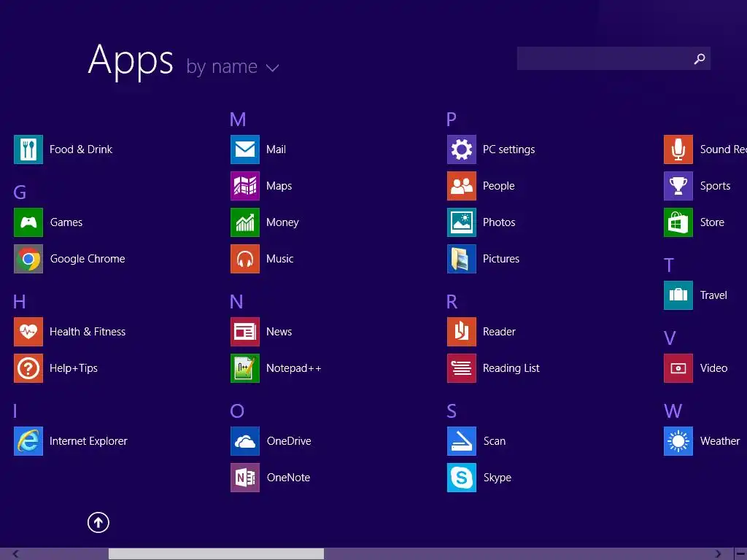Click the letter R group header
Image resolution: width=747 pixels, height=560 pixels.
click(x=452, y=301)
